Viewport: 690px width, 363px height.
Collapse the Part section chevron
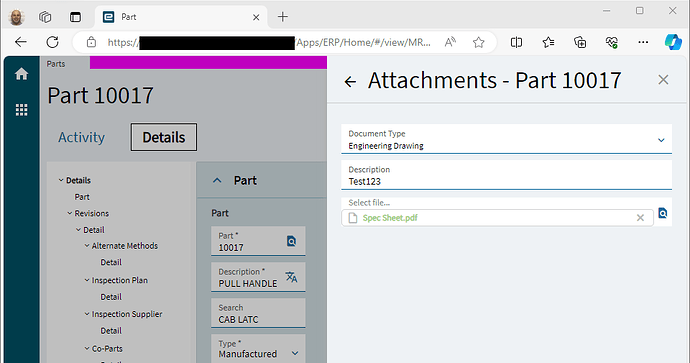click(x=217, y=180)
